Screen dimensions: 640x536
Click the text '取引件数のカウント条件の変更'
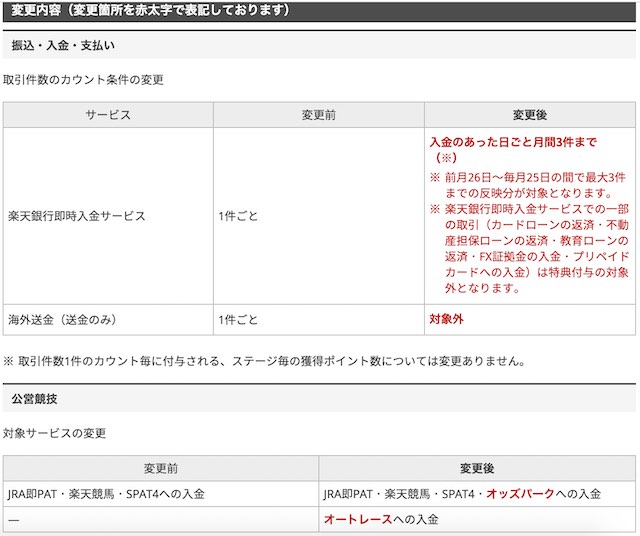83,80
